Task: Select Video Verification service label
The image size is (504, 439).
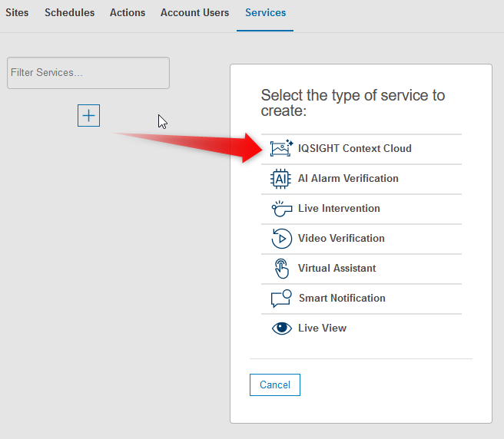Action: (x=341, y=238)
